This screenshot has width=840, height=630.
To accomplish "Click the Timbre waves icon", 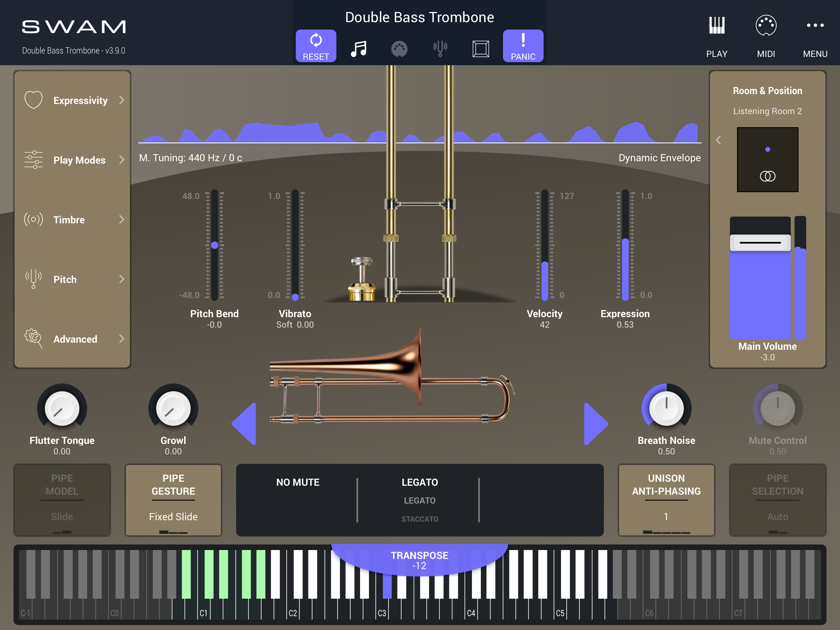I will tap(34, 219).
